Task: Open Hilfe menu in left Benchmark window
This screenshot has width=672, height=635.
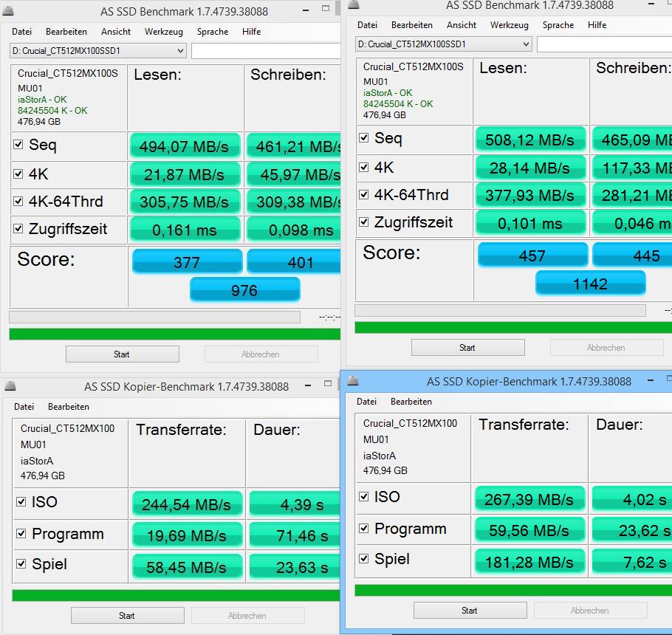Action: click(x=251, y=32)
